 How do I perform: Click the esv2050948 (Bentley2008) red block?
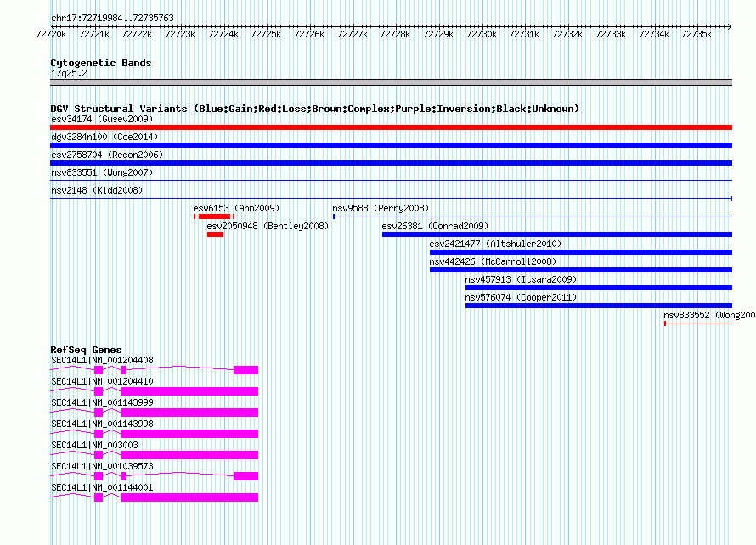[x=215, y=234]
